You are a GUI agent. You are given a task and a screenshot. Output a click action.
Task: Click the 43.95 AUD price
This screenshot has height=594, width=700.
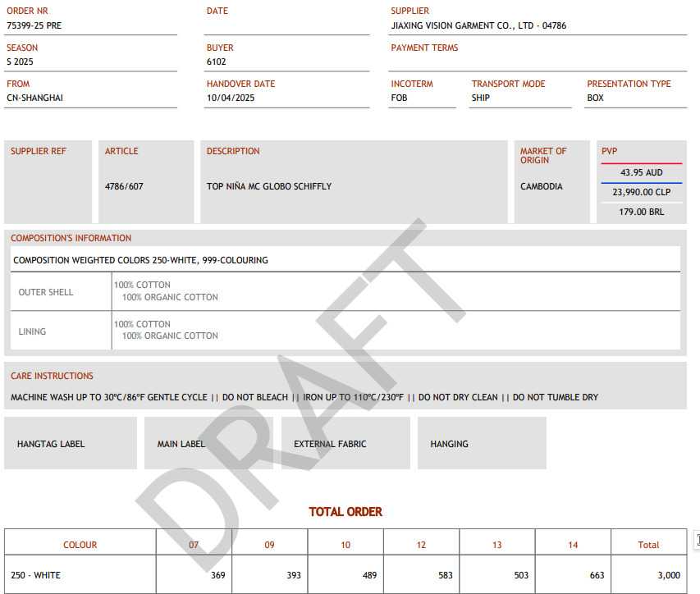641,173
